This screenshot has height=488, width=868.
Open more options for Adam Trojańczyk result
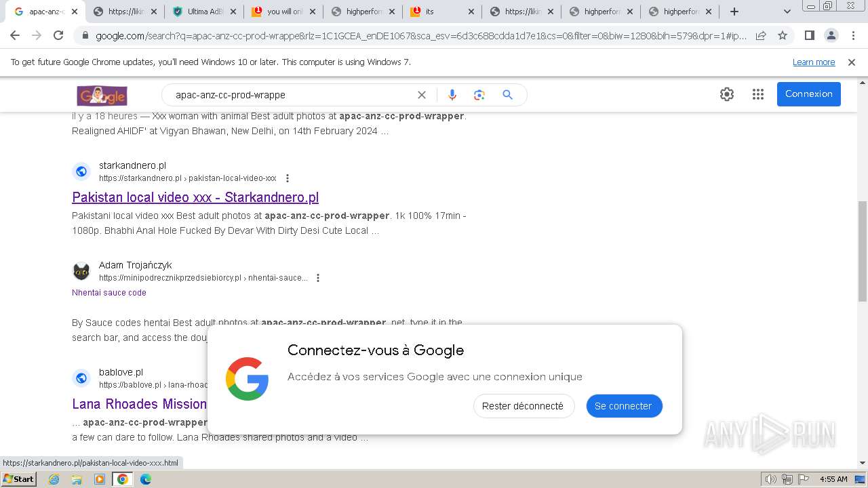click(x=318, y=278)
